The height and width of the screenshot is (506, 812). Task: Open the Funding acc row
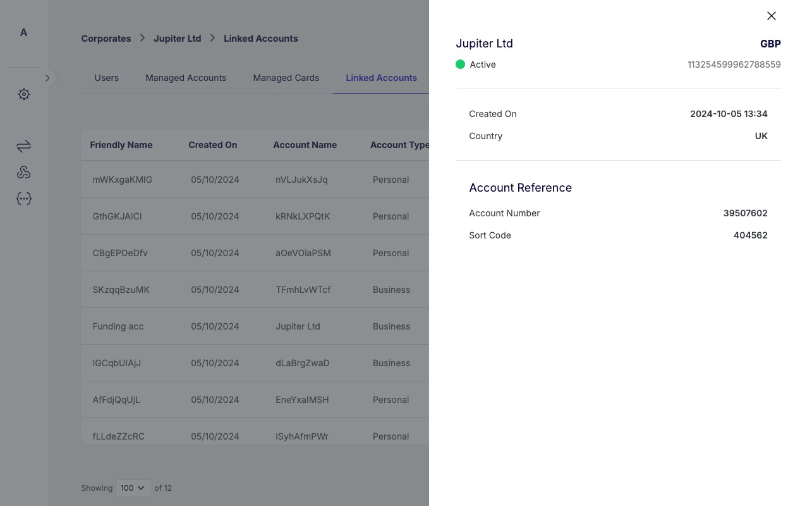click(x=255, y=326)
